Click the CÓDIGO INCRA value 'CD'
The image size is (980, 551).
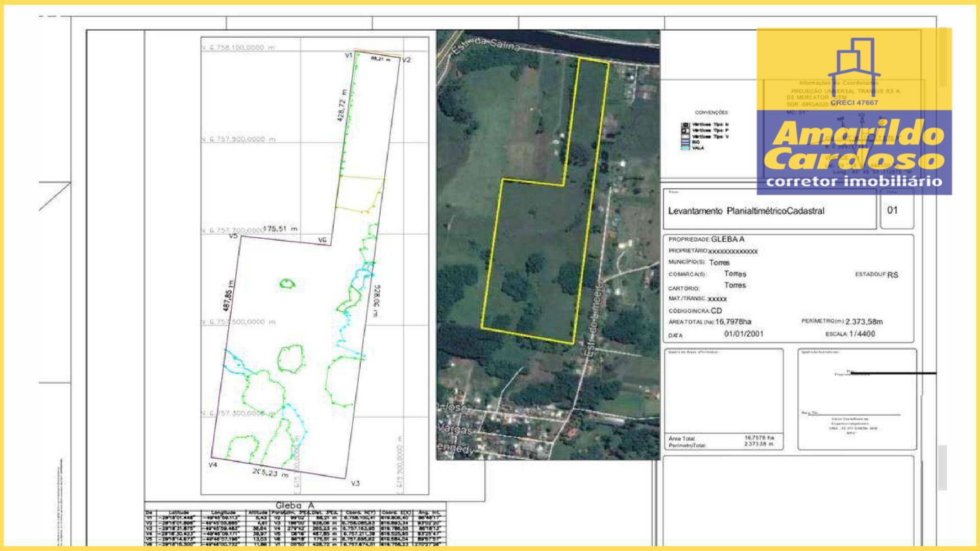[x=716, y=311]
